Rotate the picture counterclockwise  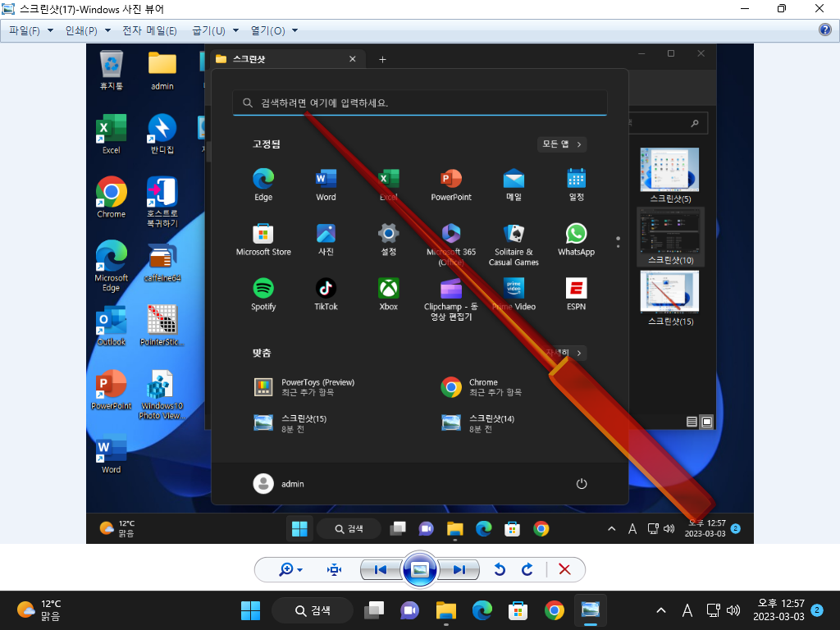(x=500, y=569)
